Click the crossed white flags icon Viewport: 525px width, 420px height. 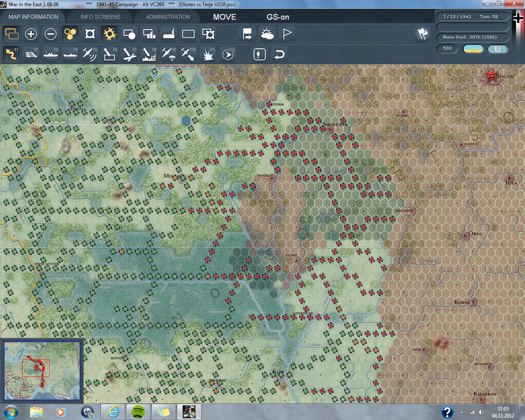pyautogui.click(x=422, y=34)
